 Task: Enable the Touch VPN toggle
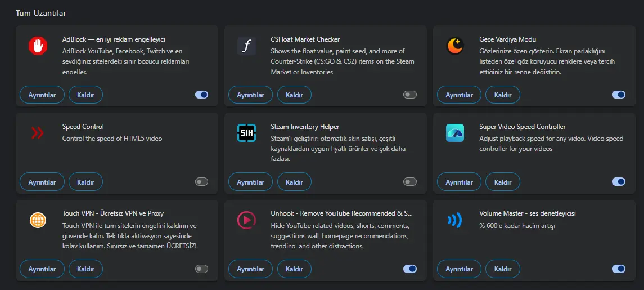click(202, 269)
